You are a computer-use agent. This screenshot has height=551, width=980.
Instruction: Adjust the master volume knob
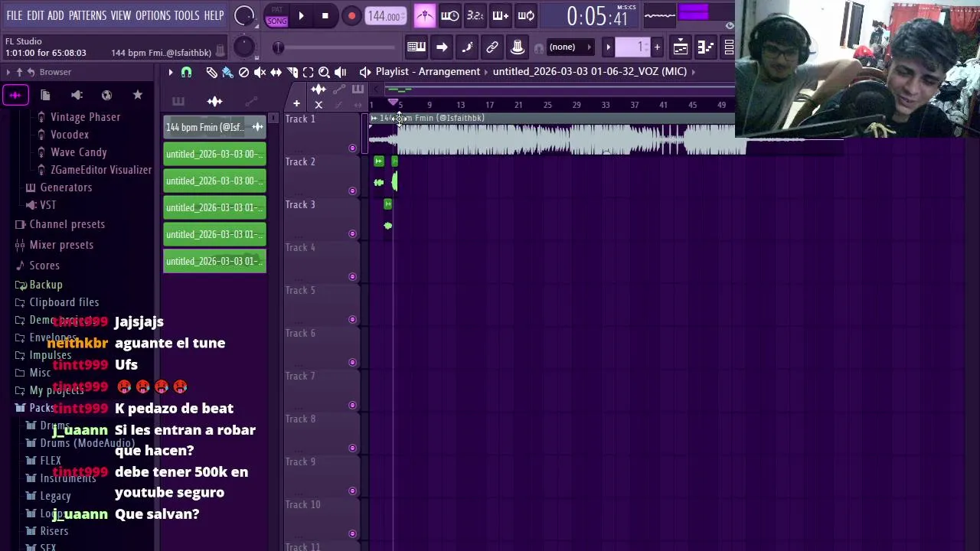click(x=244, y=15)
